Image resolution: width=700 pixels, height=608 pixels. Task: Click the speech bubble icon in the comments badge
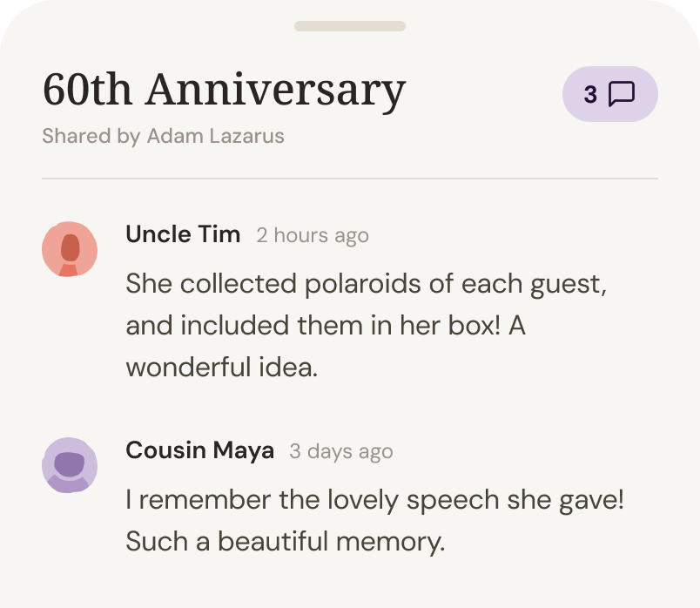tap(622, 94)
